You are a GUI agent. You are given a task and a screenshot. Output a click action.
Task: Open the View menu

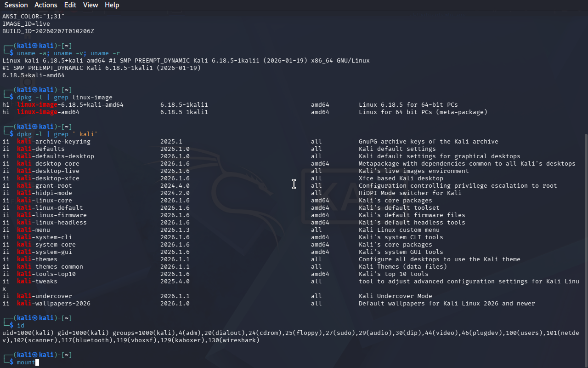pos(90,5)
